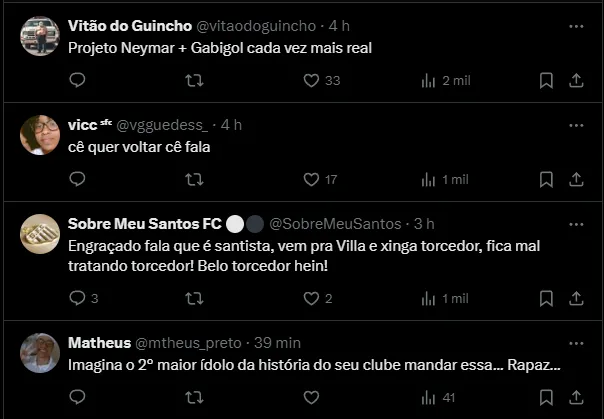Retweet the Sobre Meu Santos FC post
Image resolution: width=604 pixels, height=419 pixels.
click(x=195, y=298)
